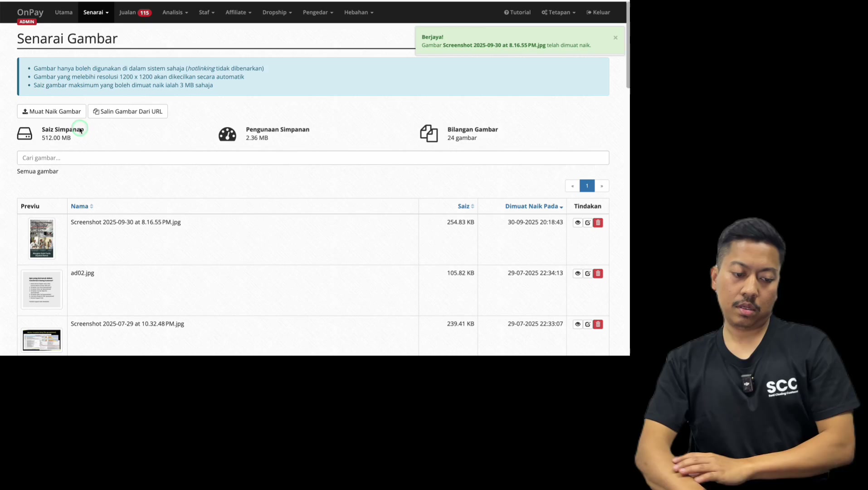Preview ad02.jpg using the eye icon

click(577, 273)
